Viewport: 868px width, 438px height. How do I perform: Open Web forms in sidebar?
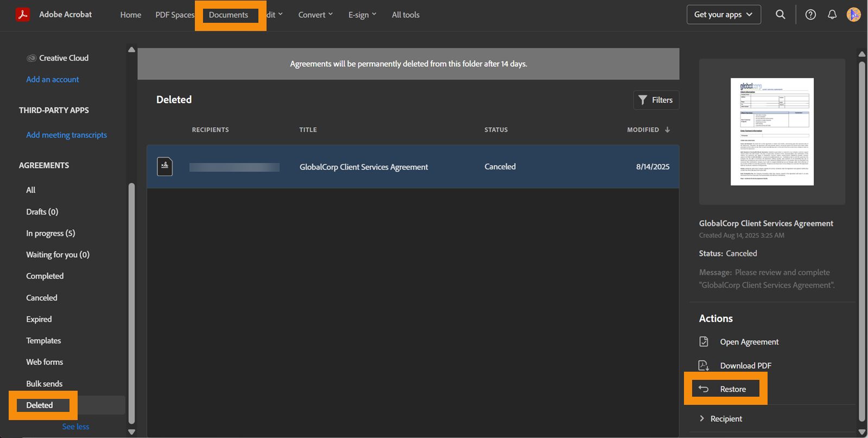pyautogui.click(x=45, y=362)
